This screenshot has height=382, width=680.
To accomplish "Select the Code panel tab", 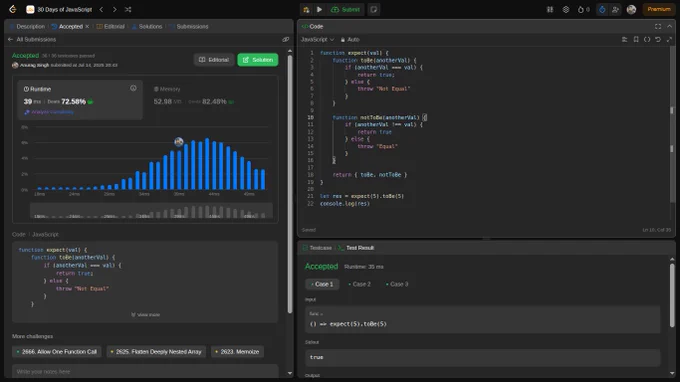I will click(x=312, y=26).
